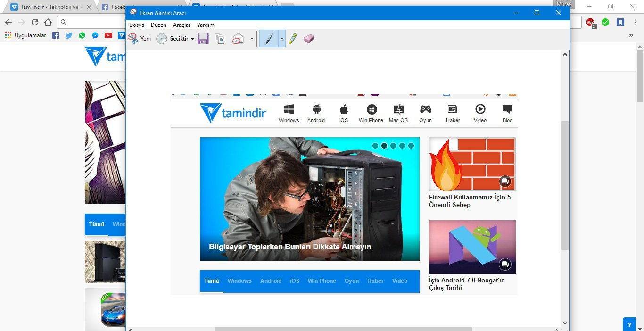Image resolution: width=644 pixels, height=331 pixels.
Task: Click the Copy icon in the snipping toolbar
Action: (x=220, y=39)
